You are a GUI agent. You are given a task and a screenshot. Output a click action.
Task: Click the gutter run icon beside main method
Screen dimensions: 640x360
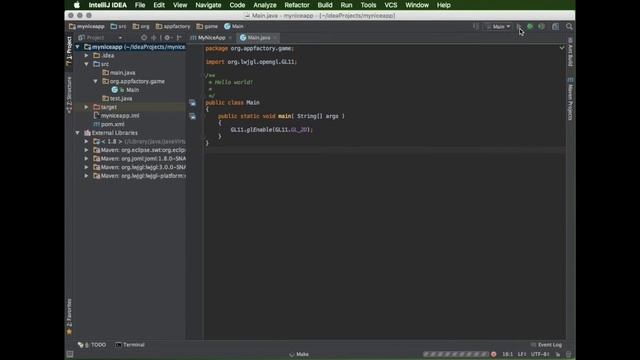pyautogui.click(x=192, y=116)
